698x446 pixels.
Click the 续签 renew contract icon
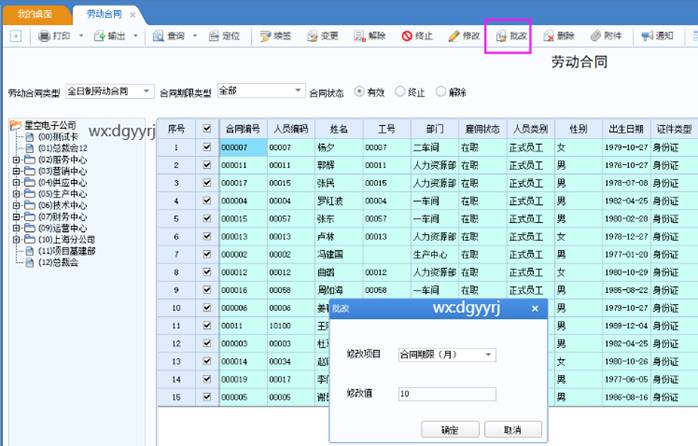[x=266, y=36]
